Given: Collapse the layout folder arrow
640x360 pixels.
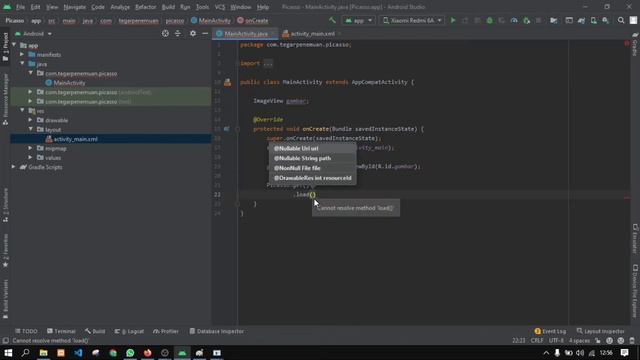Looking at the screenshot, I should tap(31, 129).
